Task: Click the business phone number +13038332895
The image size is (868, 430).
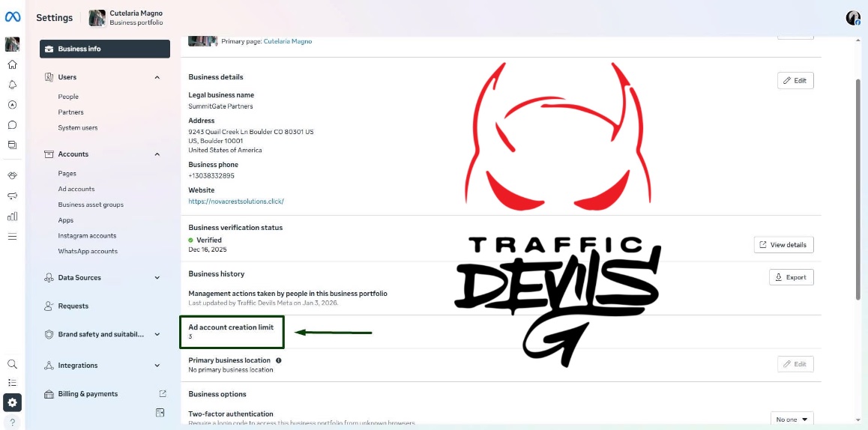Action: tap(211, 175)
